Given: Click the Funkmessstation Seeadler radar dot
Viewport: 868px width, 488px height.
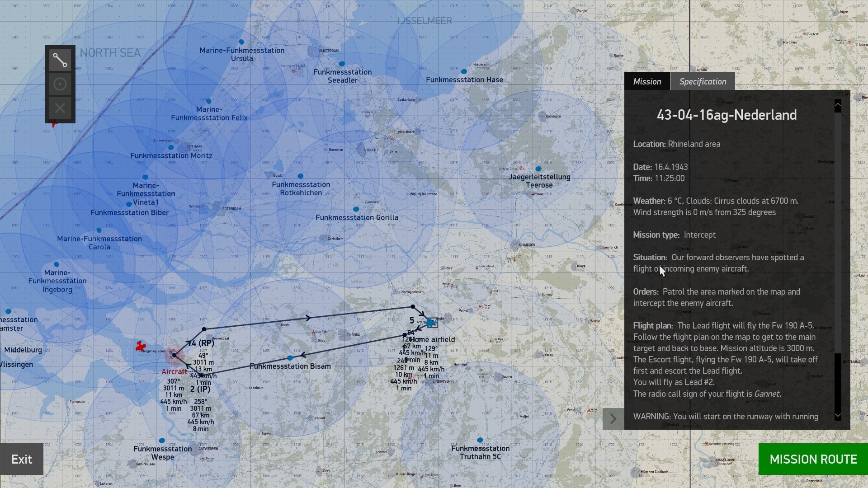Looking at the screenshot, I should tap(341, 64).
